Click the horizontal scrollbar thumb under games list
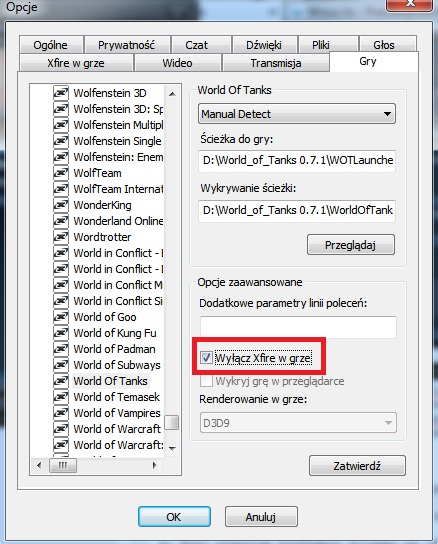This screenshot has width=438, height=544. click(x=63, y=465)
